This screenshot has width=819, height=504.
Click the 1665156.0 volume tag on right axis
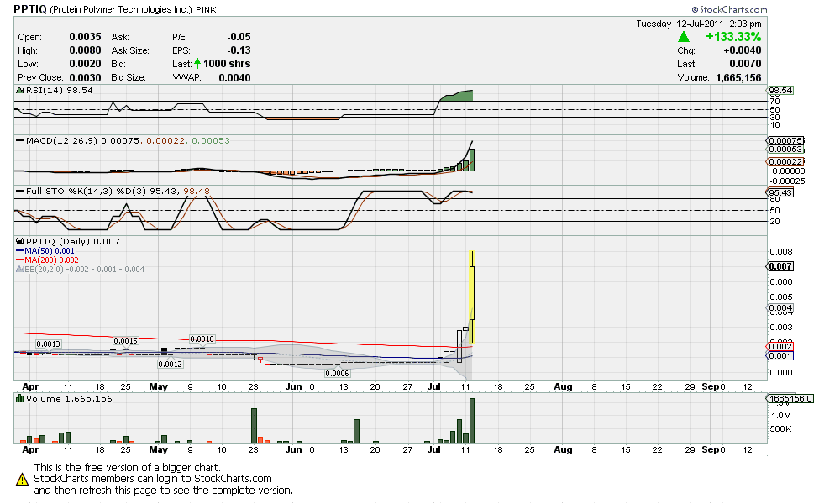790,398
